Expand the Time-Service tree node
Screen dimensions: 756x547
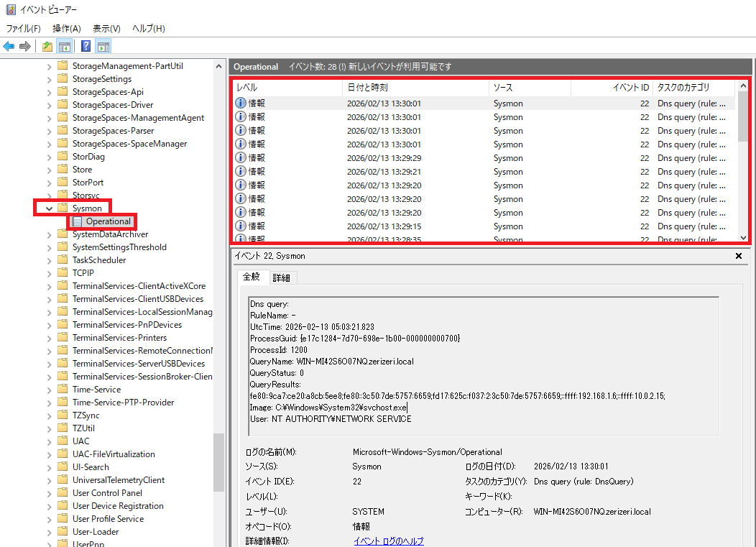click(50, 390)
